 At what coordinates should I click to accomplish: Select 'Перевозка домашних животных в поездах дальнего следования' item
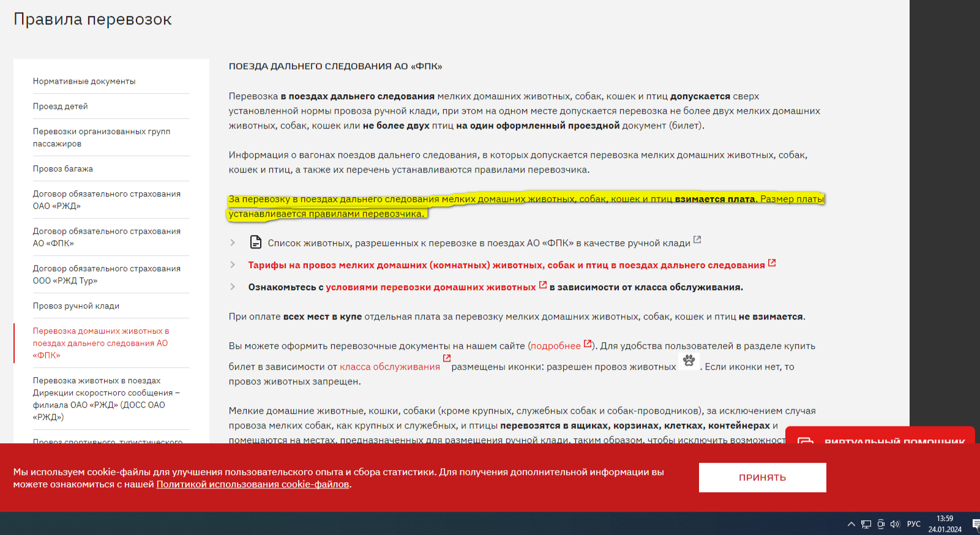(x=101, y=343)
